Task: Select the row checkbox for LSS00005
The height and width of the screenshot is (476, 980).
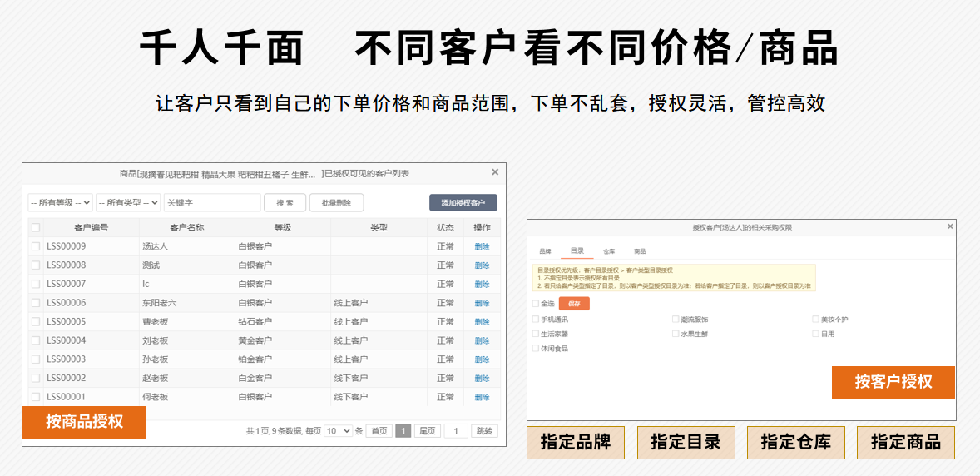Action: click(35, 322)
